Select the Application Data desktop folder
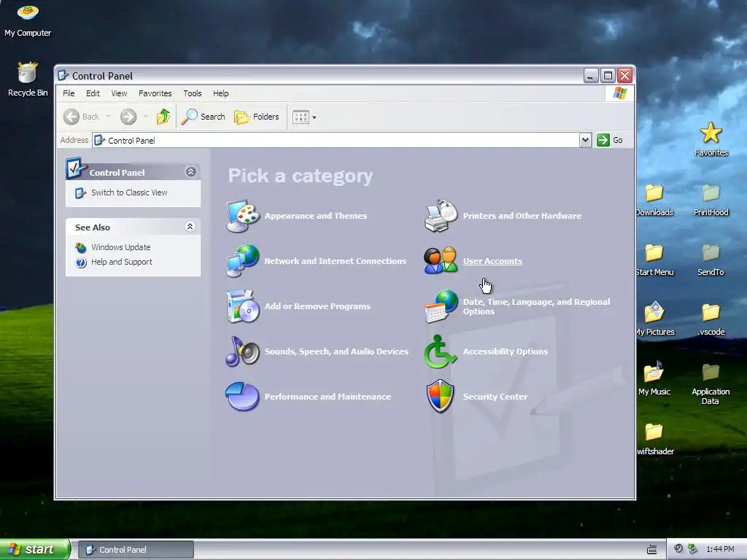747x560 pixels. [x=711, y=384]
